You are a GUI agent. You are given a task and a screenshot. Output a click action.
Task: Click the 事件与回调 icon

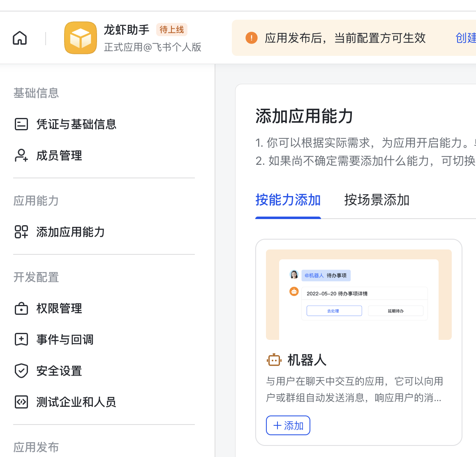(x=21, y=339)
